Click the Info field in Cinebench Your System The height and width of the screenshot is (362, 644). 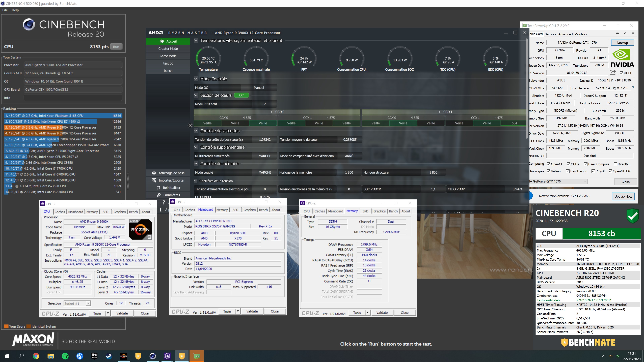[x=73, y=98]
